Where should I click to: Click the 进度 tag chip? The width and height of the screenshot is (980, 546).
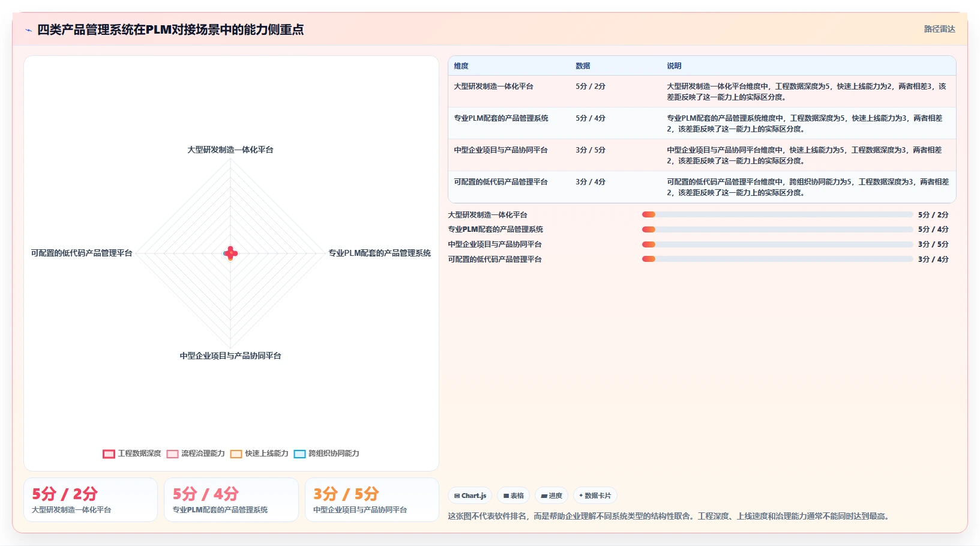552,496
